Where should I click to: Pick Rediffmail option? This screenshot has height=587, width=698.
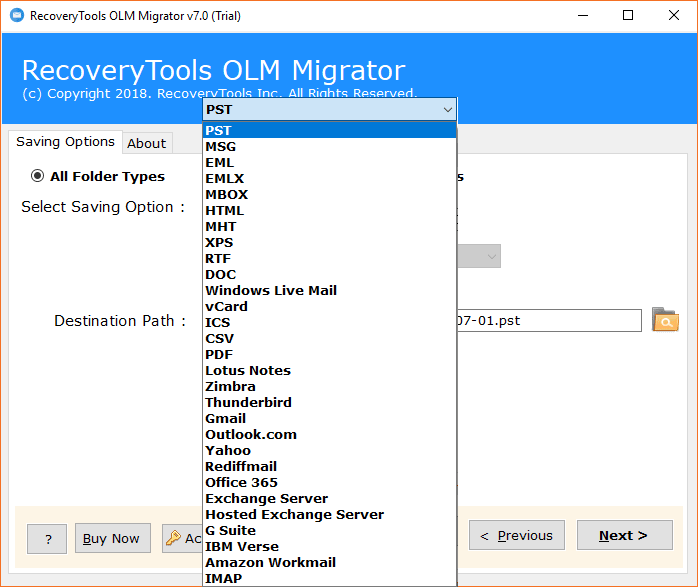329,467
